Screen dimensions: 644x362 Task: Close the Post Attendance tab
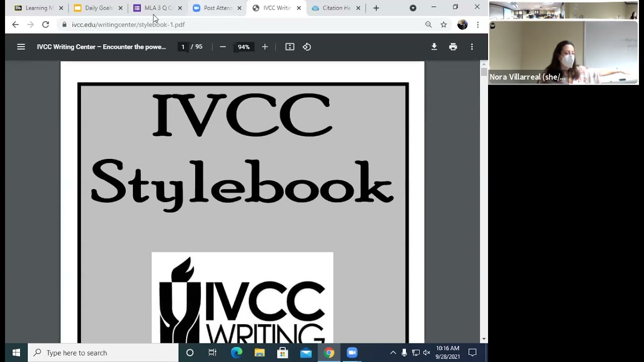pyautogui.click(x=239, y=8)
